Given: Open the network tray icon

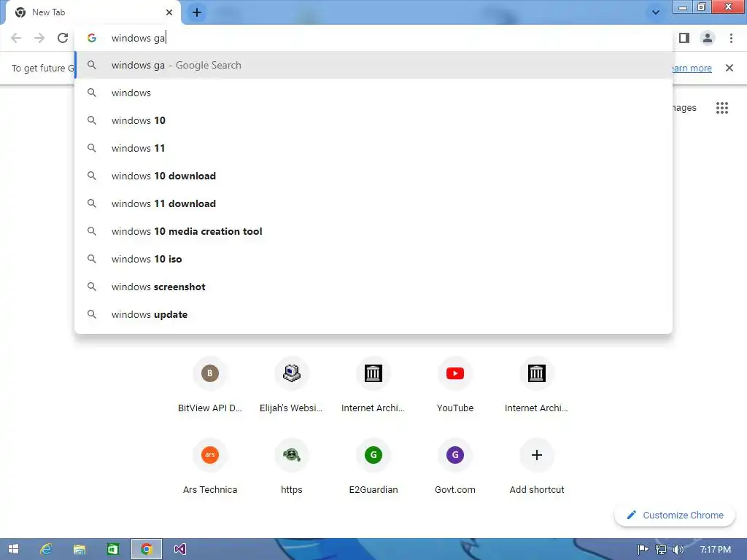Looking at the screenshot, I should pyautogui.click(x=660, y=550).
